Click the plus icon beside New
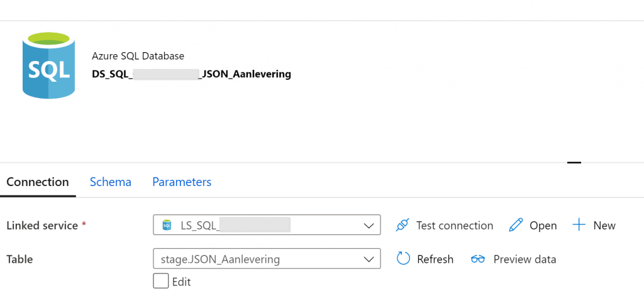 click(579, 225)
